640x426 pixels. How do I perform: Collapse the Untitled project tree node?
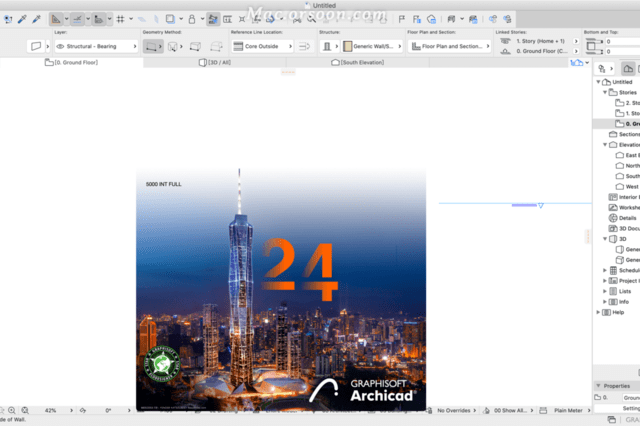(x=598, y=82)
